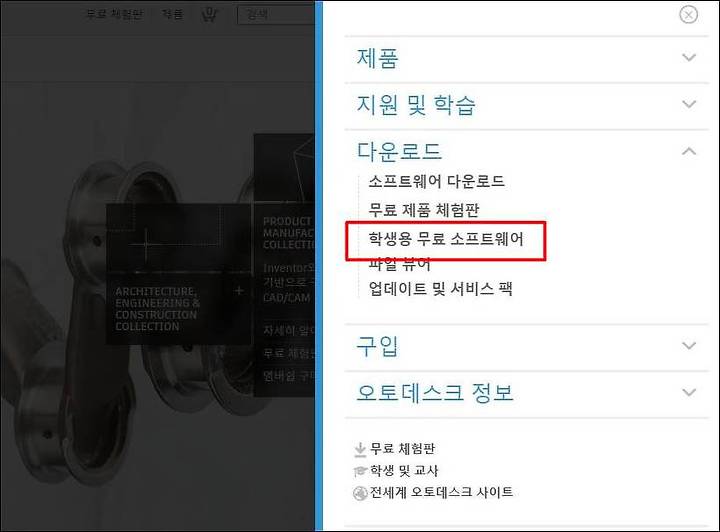Close the side menu with the X icon
Screen dimensions: 720x532
click(688, 15)
